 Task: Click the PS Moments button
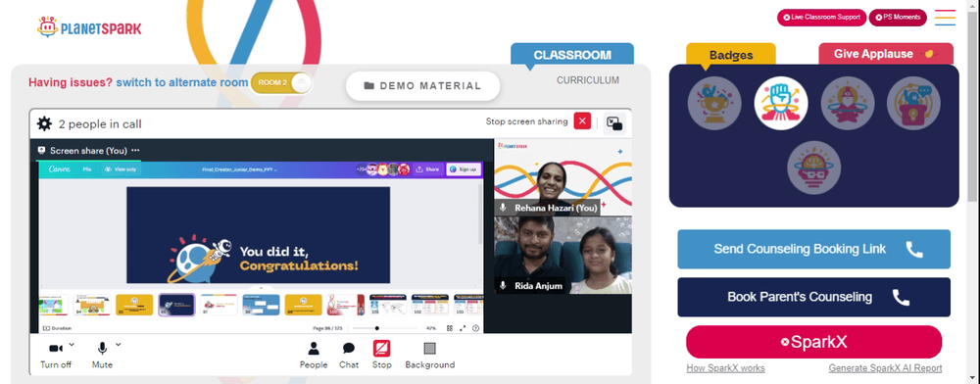point(898,18)
